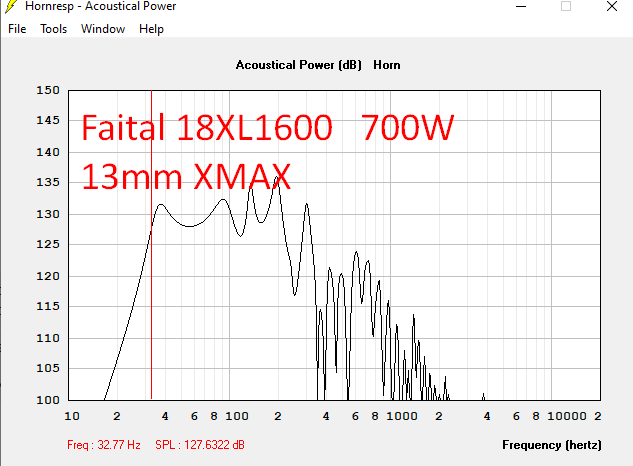Viewport: 633px width, 466px height.
Task: Click the 'Horn' label in chart title
Action: pyautogui.click(x=387, y=65)
